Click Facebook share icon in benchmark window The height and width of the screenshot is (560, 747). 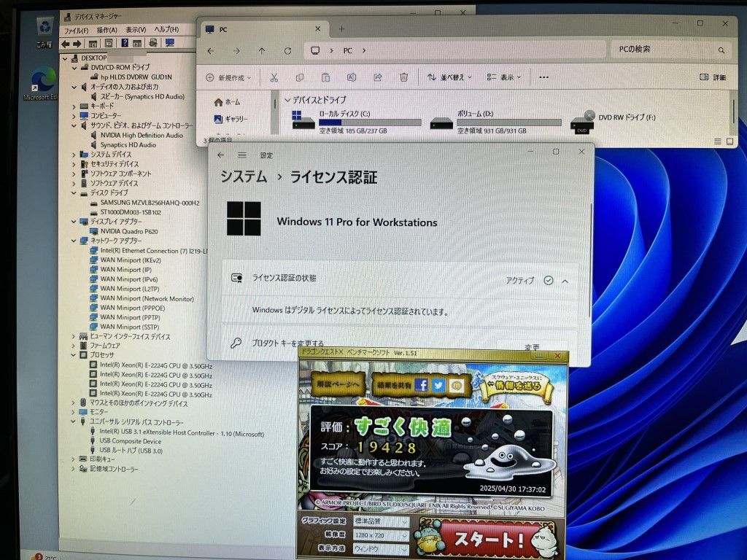[422, 385]
